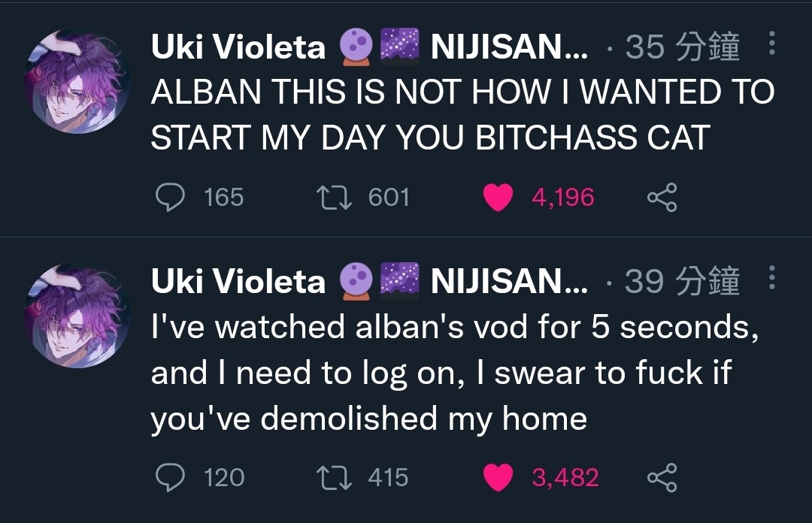
Task: Open Uki Violeta avatar on the second tweet
Action: click(77, 316)
